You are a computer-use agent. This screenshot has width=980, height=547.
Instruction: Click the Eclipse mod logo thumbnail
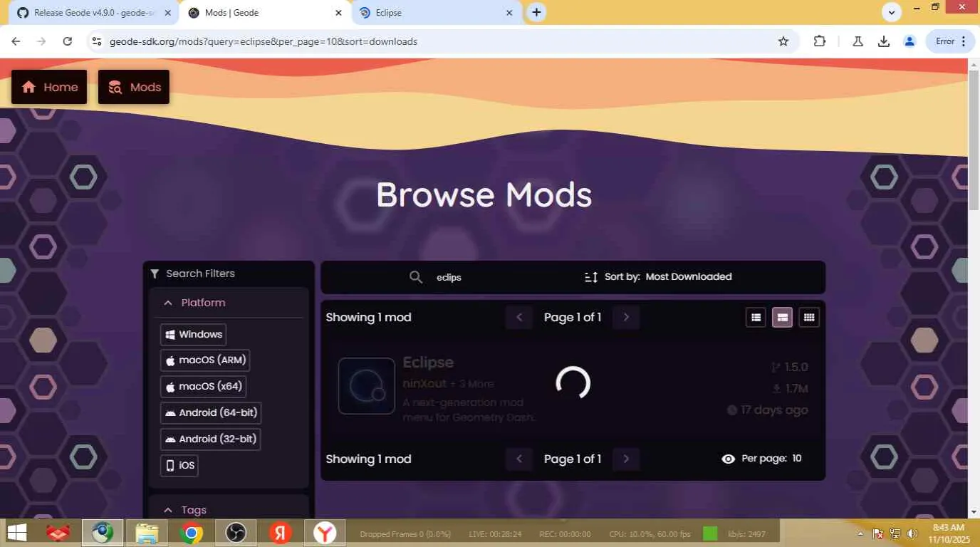tap(367, 386)
